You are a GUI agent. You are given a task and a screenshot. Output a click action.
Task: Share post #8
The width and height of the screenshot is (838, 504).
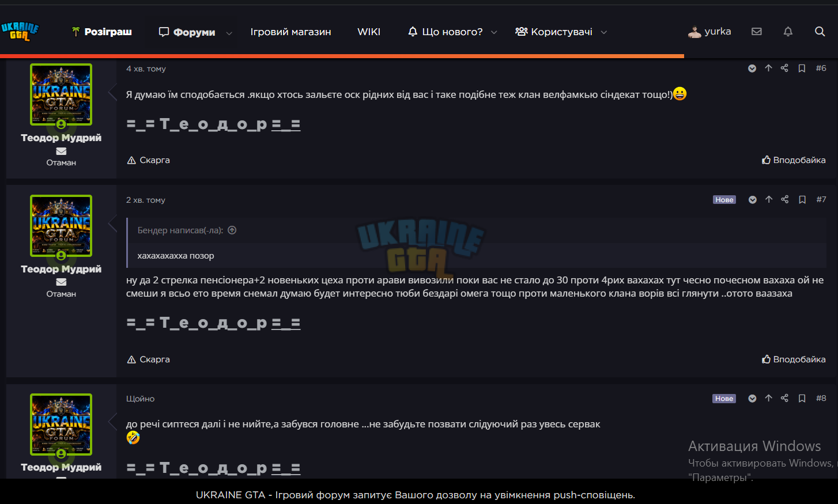click(784, 398)
